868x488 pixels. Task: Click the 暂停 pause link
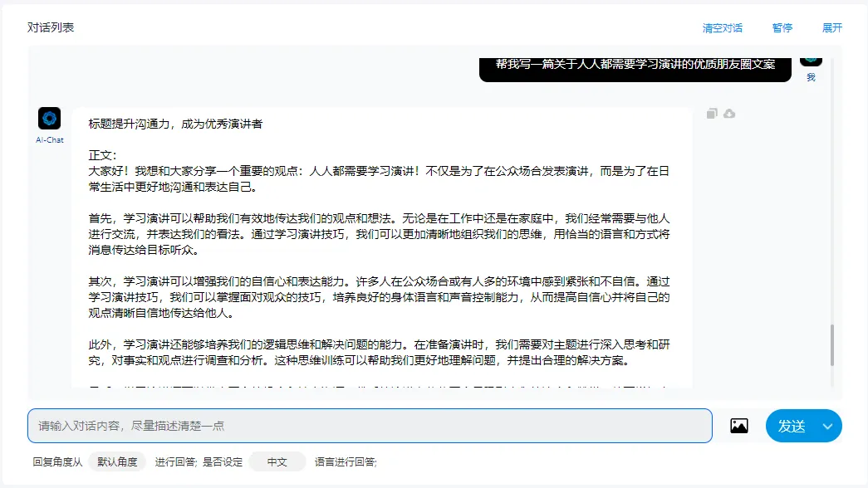[782, 27]
